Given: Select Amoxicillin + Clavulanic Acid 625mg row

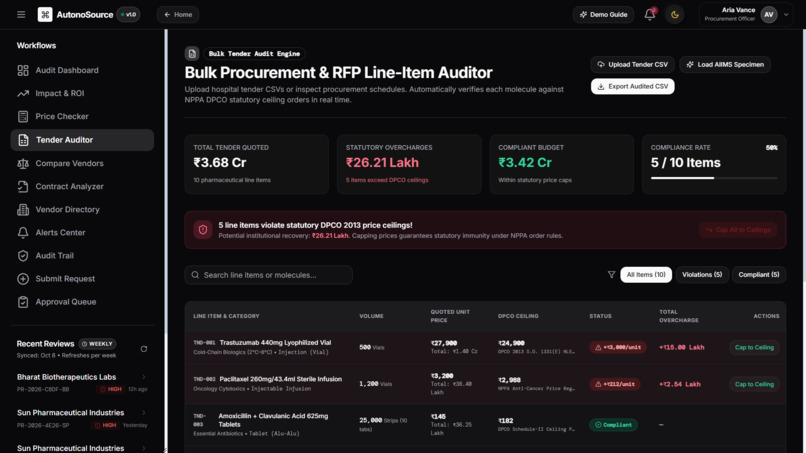Looking at the screenshot, I should click(x=485, y=425).
